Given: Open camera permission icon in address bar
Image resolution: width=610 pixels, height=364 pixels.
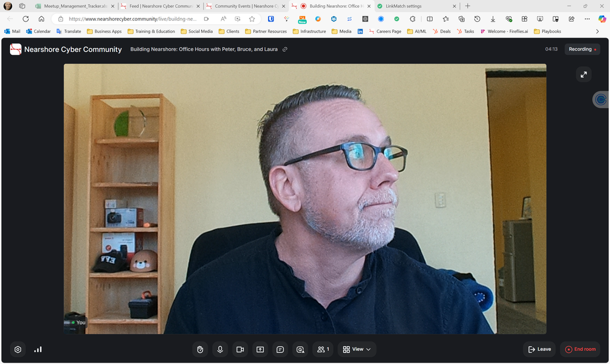Looking at the screenshot, I should (x=206, y=19).
